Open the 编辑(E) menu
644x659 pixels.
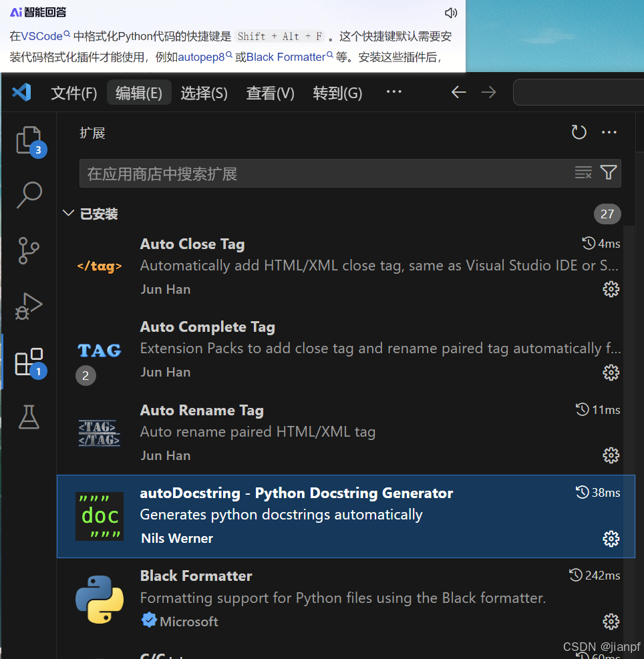coord(139,93)
